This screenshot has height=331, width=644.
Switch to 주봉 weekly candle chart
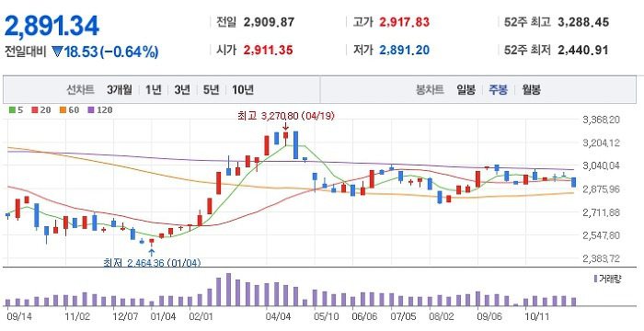tap(499, 89)
